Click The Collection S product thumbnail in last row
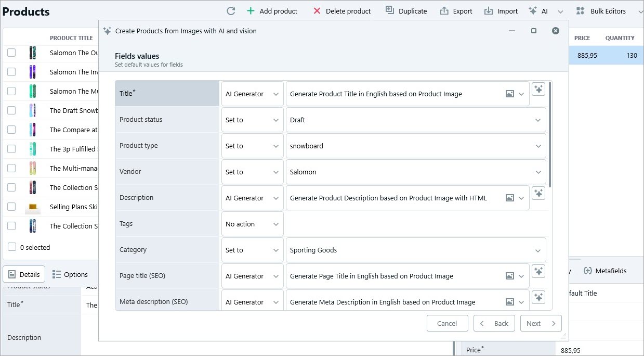This screenshot has width=644, height=356. tap(33, 226)
